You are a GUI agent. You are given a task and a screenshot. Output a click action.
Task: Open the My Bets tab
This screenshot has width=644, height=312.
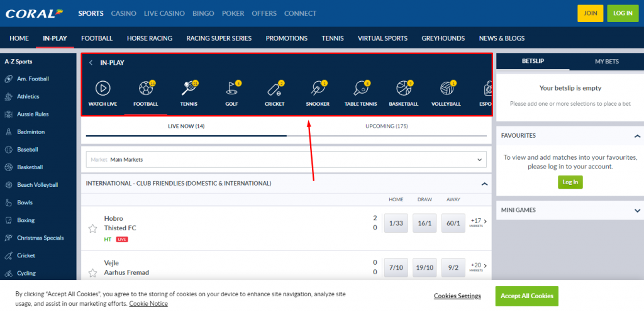point(606,61)
